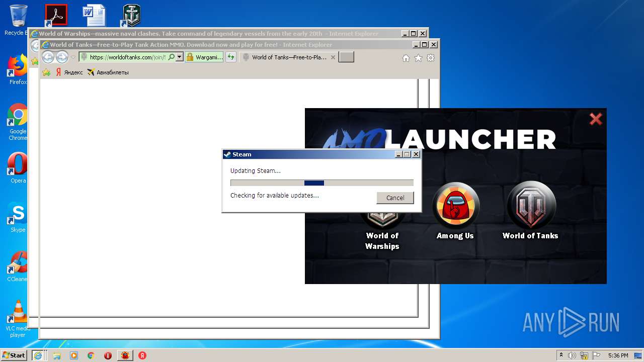Viewport: 644px width, 362px height.
Task: Open the address bar autocomplete dropdown
Action: pyautogui.click(x=179, y=57)
